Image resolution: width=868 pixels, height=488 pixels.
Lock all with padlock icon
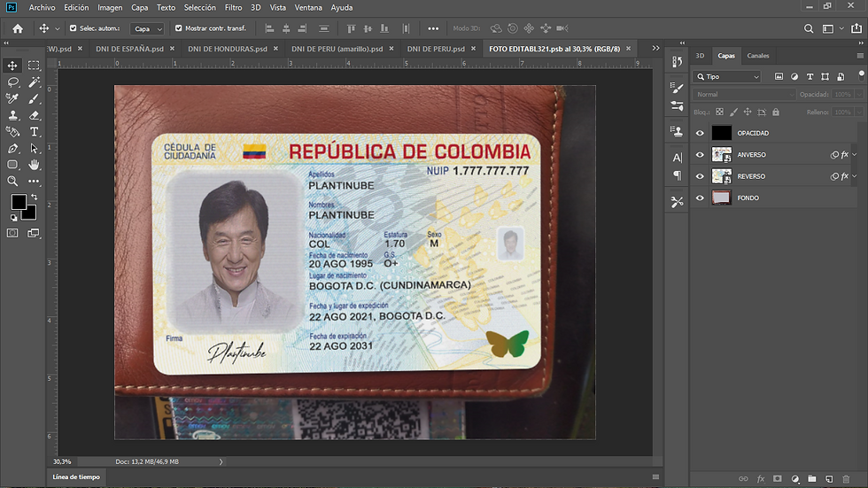776,112
